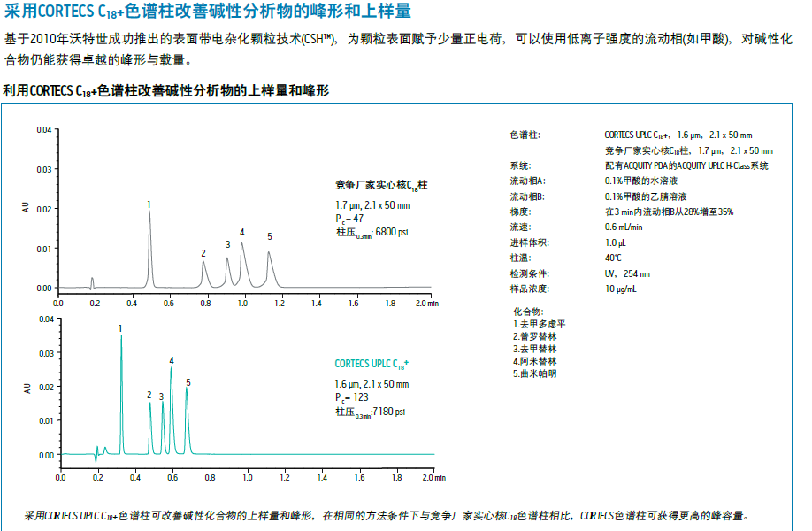This screenshot has width=812, height=531.
Task: Click compound 5 曲米帕明 in the list
Action: [x=535, y=373]
